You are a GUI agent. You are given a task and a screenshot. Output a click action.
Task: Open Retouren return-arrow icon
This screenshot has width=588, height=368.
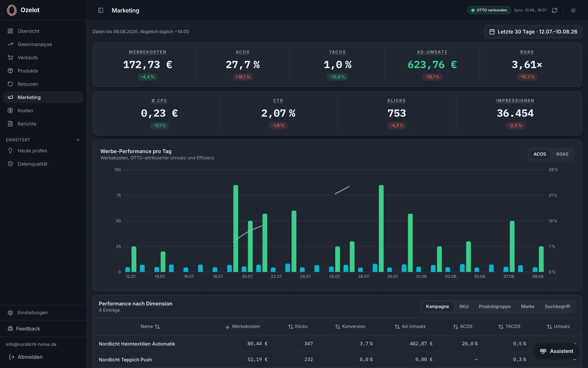click(10, 84)
